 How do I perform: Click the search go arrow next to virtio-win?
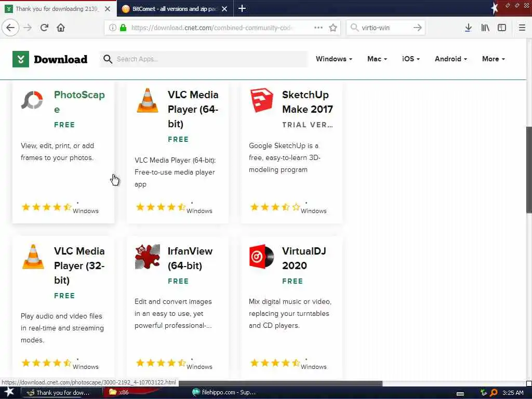[417, 28]
